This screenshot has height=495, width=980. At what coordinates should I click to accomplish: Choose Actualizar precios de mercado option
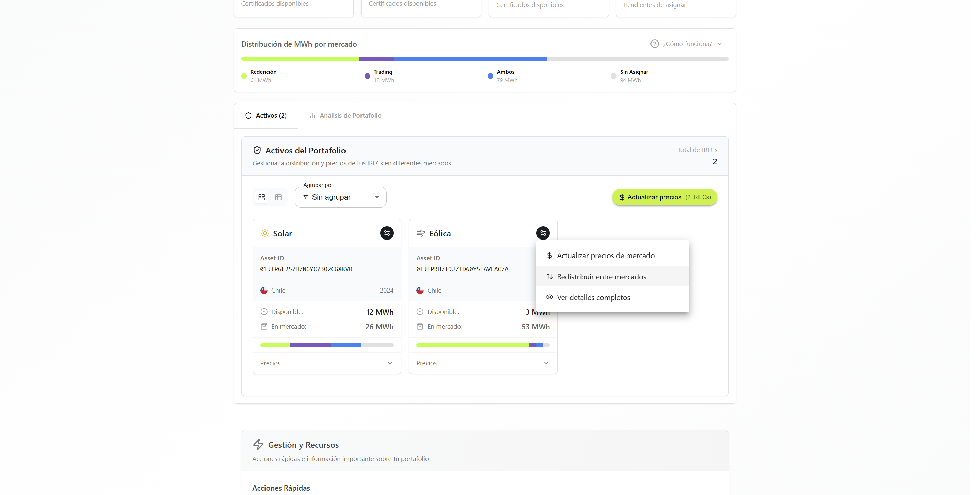(x=605, y=256)
